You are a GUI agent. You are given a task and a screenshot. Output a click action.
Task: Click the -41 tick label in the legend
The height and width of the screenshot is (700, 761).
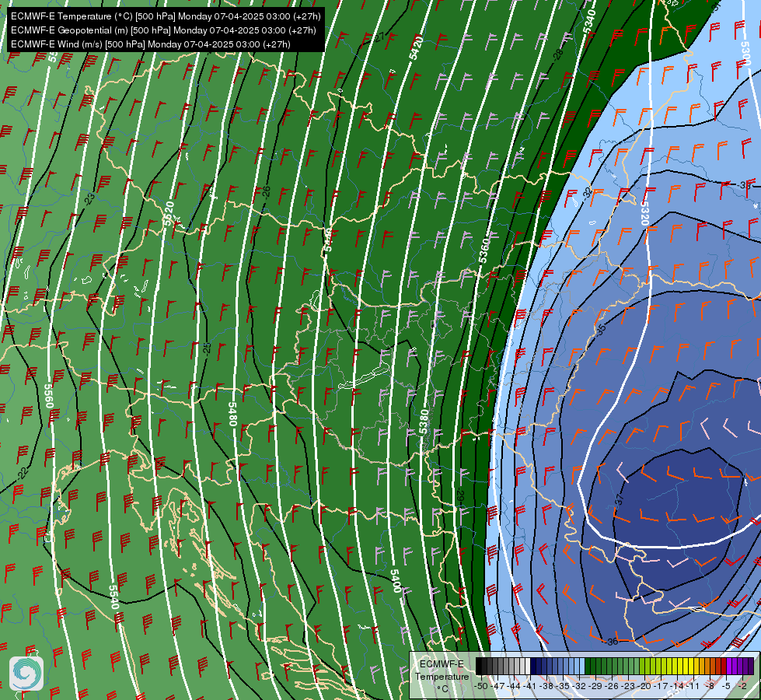(x=529, y=686)
